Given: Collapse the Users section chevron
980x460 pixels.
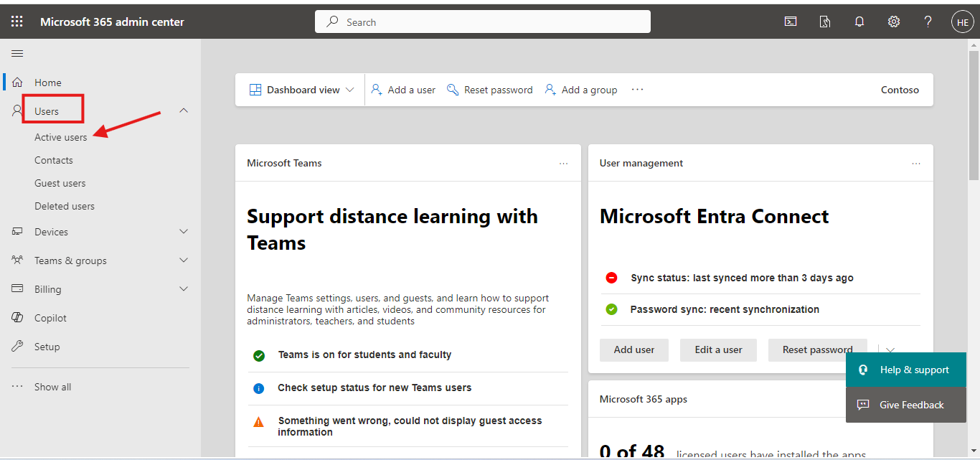Looking at the screenshot, I should (x=184, y=111).
